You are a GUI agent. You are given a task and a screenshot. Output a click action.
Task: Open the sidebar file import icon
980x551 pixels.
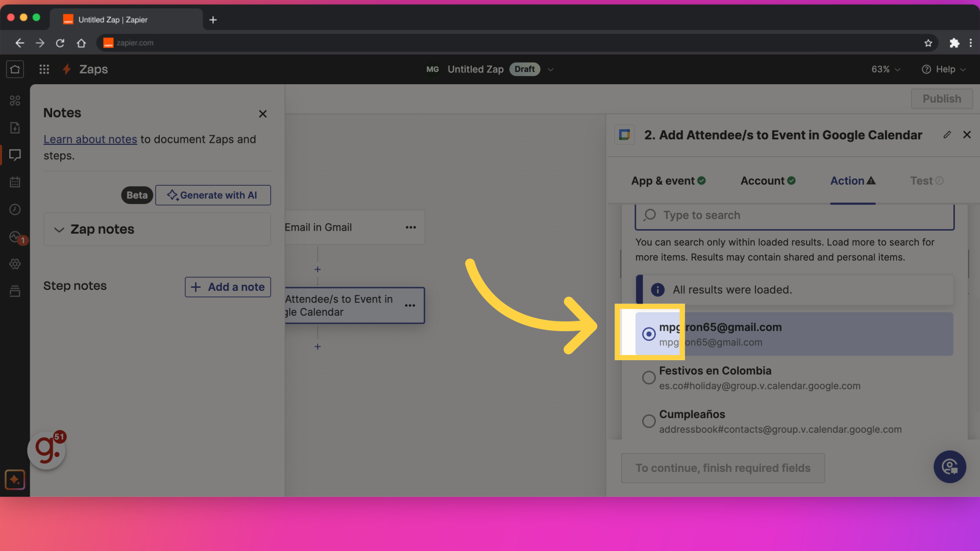pos(15,128)
